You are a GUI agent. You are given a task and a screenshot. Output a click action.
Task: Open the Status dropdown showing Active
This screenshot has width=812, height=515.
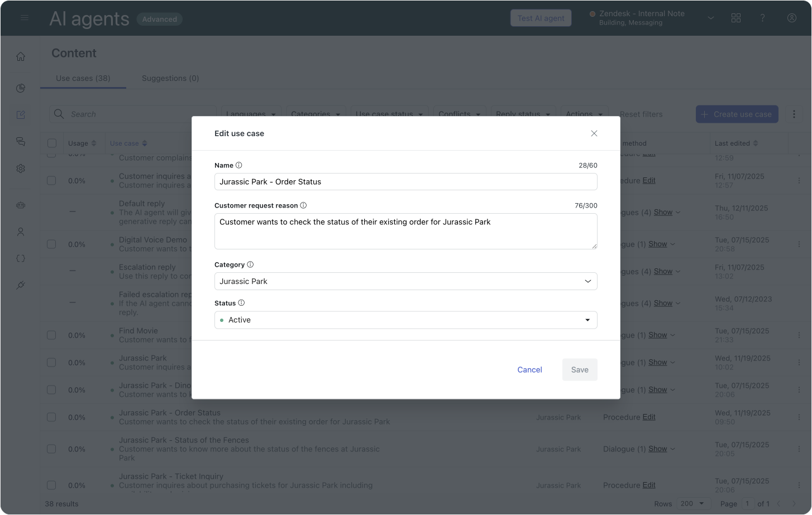tap(406, 320)
